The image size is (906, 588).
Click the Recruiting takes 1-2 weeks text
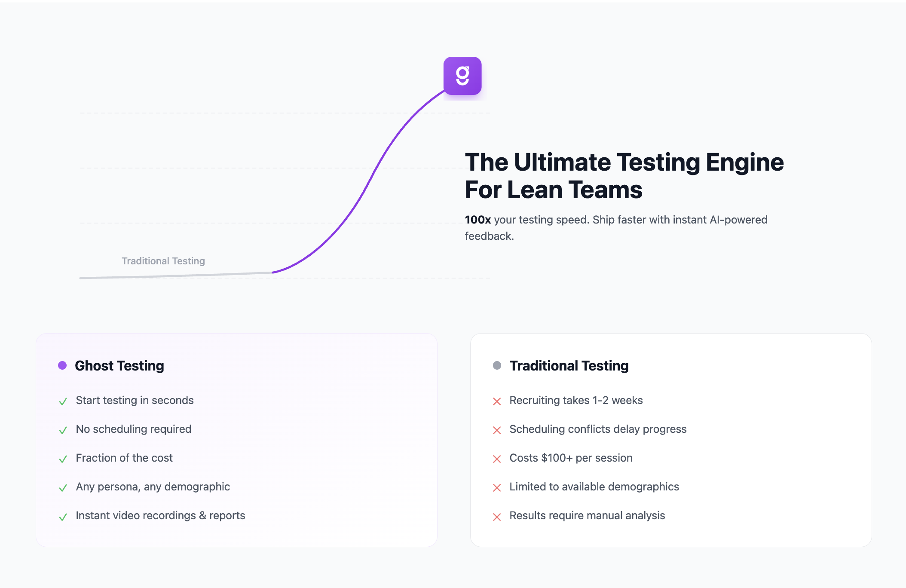[x=576, y=400]
